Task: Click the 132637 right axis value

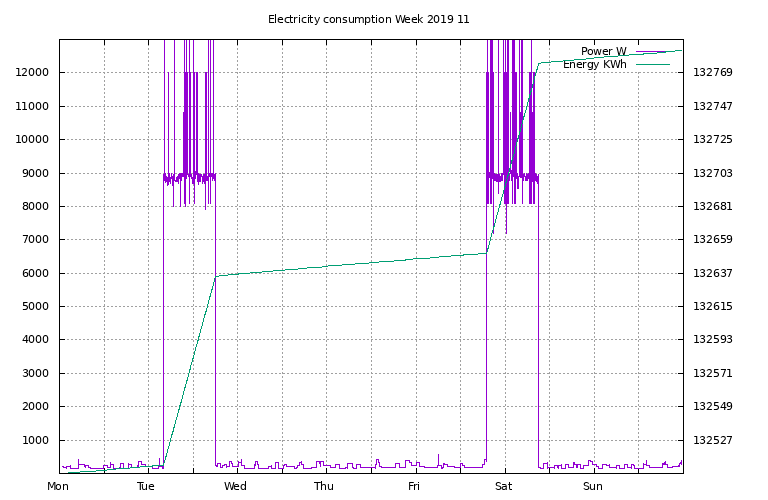Action: (x=713, y=273)
